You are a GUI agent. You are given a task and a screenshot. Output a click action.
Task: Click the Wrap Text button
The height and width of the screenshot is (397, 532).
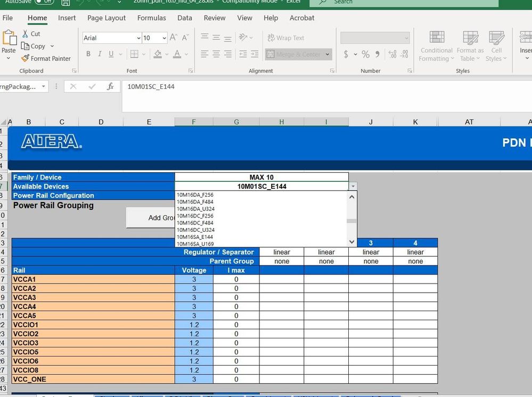tap(285, 38)
